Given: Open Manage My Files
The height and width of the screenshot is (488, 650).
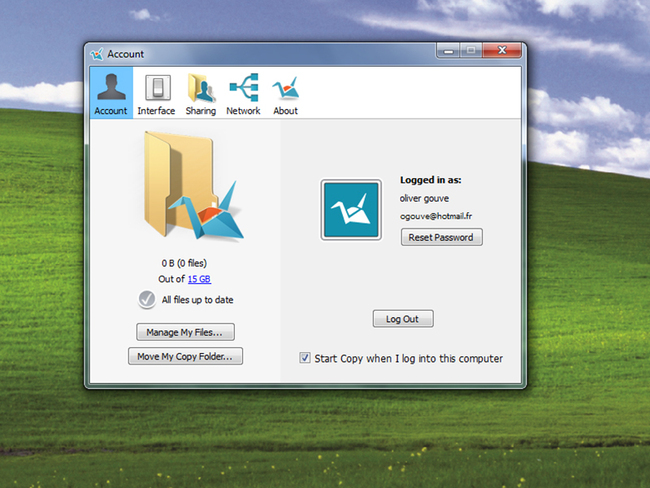Looking at the screenshot, I should pos(185,332).
